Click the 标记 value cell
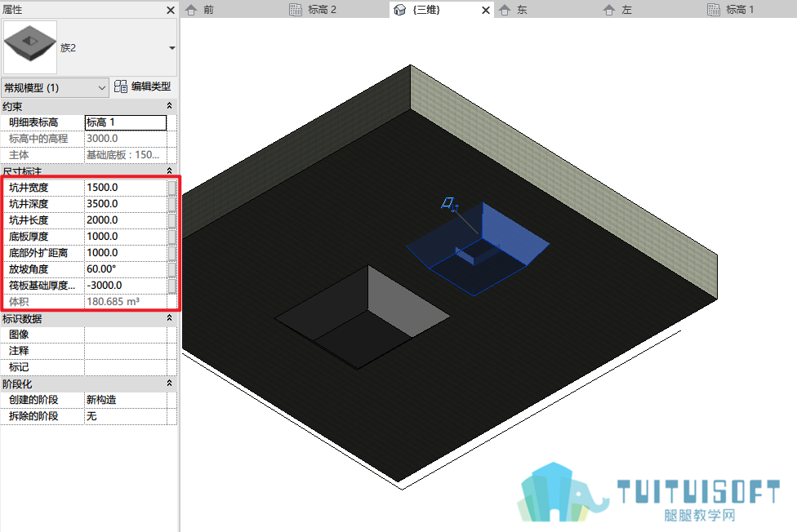Screen dimensions: 797x532 (126, 367)
